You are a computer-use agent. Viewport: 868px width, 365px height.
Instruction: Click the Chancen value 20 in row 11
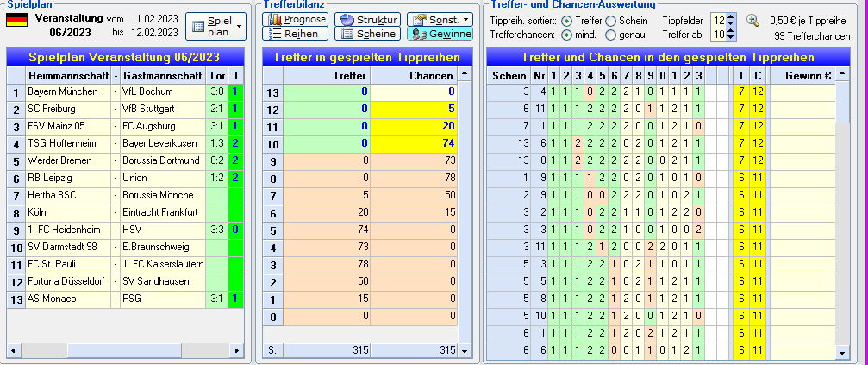point(414,126)
